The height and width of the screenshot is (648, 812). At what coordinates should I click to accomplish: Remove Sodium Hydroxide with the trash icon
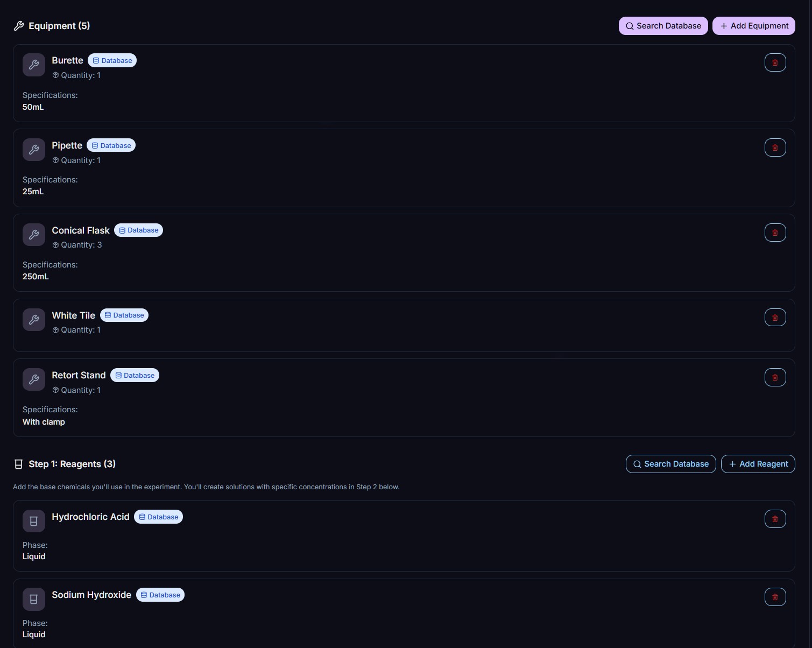click(775, 597)
